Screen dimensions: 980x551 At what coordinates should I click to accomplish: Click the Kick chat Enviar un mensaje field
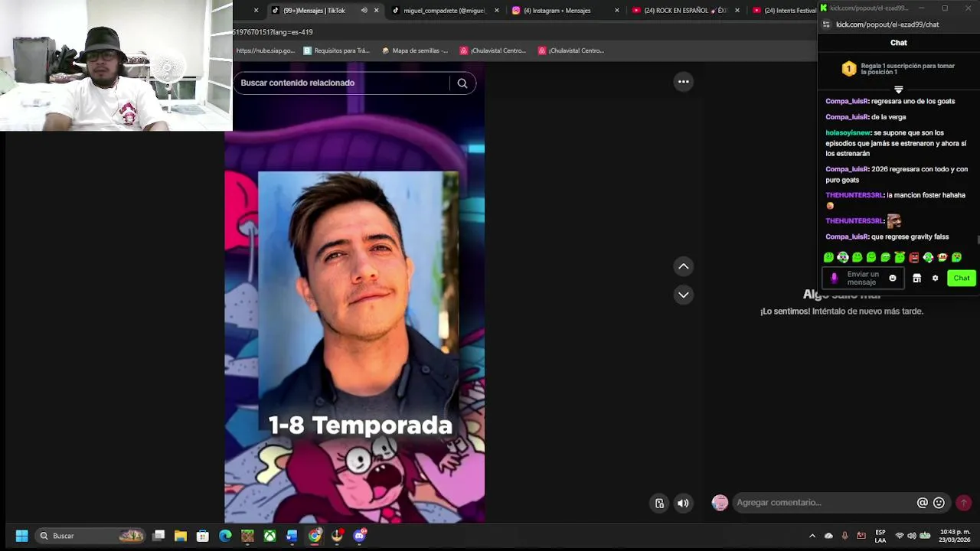tap(864, 279)
